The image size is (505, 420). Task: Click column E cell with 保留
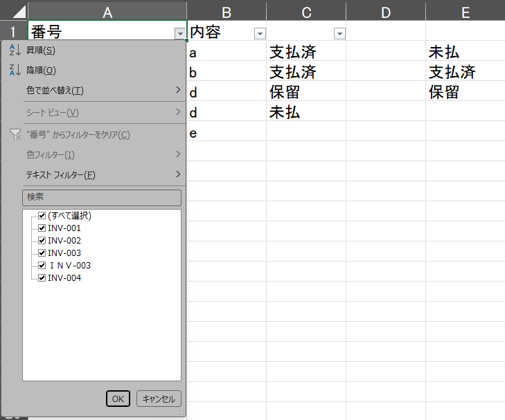point(466,91)
